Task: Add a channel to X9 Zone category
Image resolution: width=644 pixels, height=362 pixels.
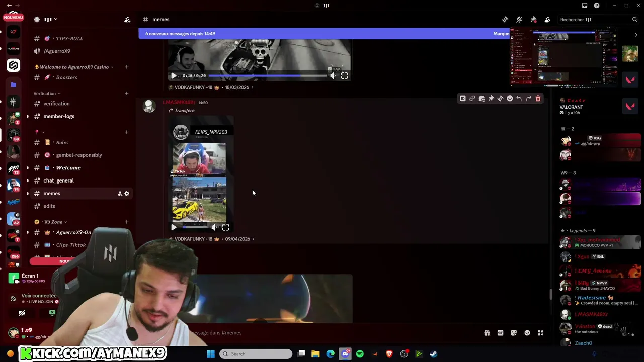Action: point(127,222)
